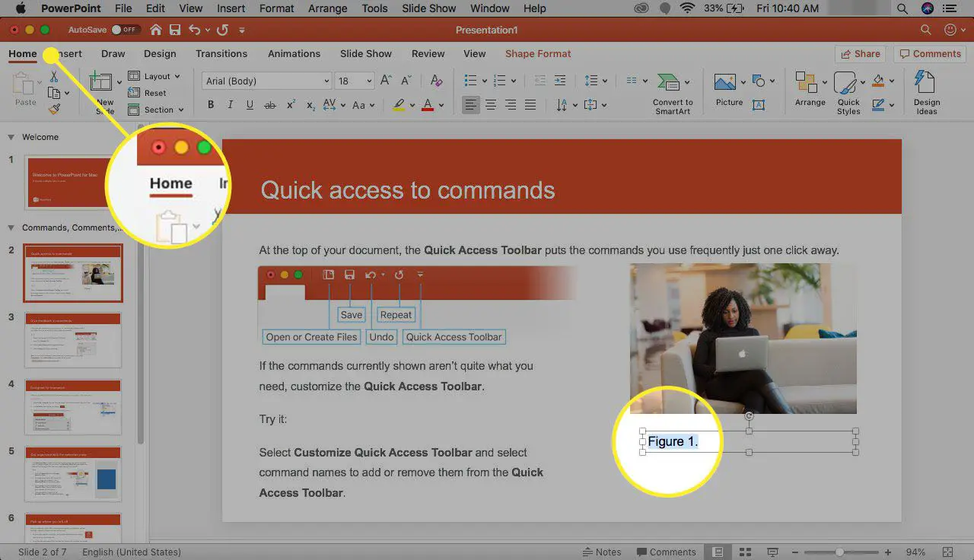
Task: Open the Layout dropdown
Action: pyautogui.click(x=154, y=76)
